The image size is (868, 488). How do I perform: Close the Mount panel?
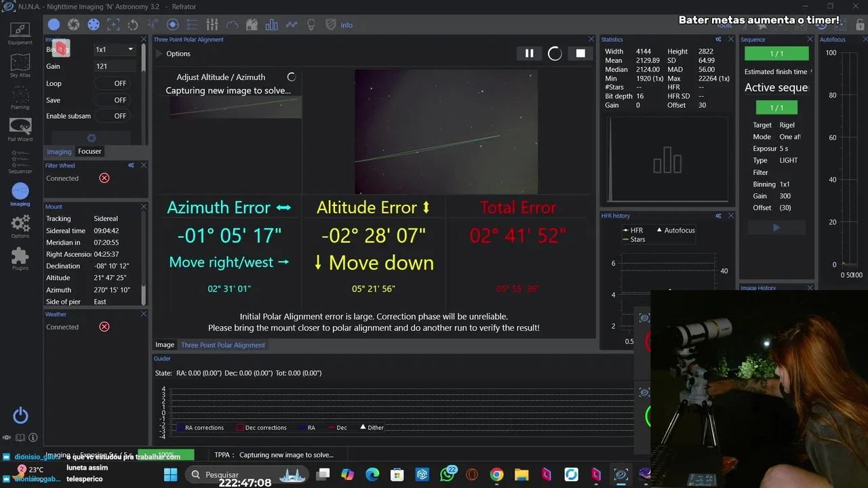point(144,207)
